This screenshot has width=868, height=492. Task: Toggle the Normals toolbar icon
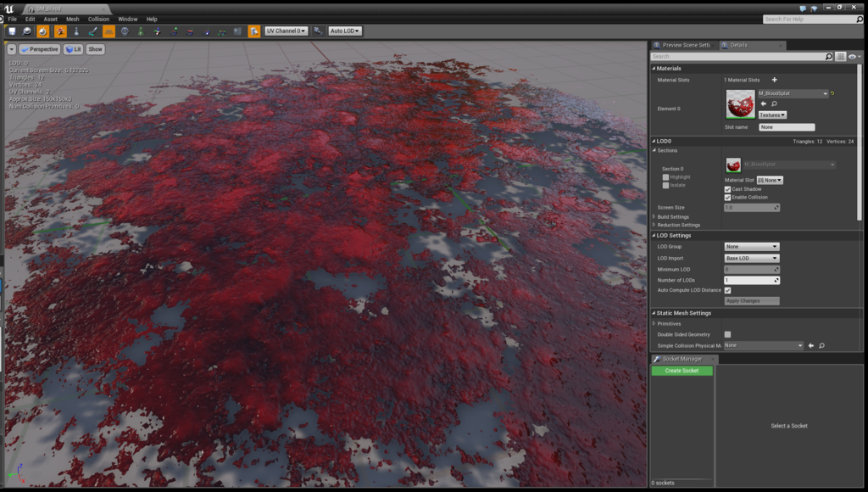pyautogui.click(x=173, y=31)
